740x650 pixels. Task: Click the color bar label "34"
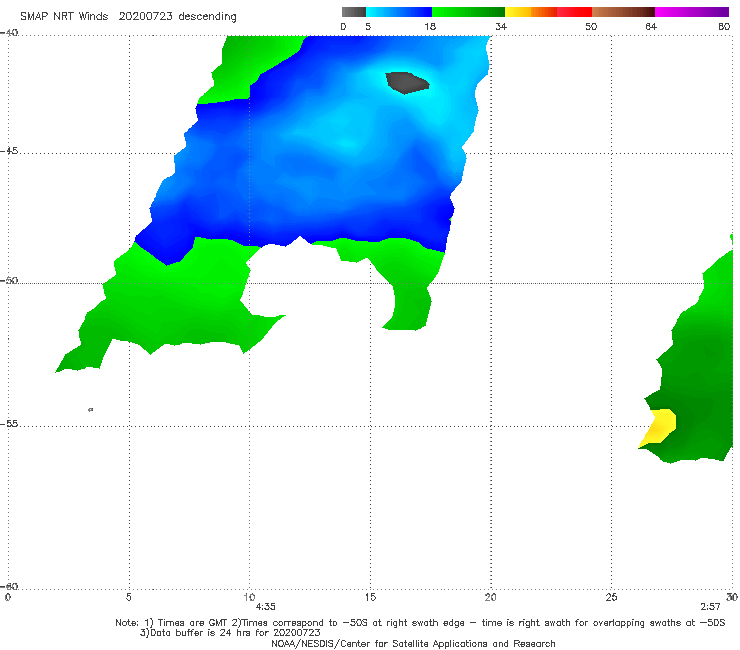[501, 27]
